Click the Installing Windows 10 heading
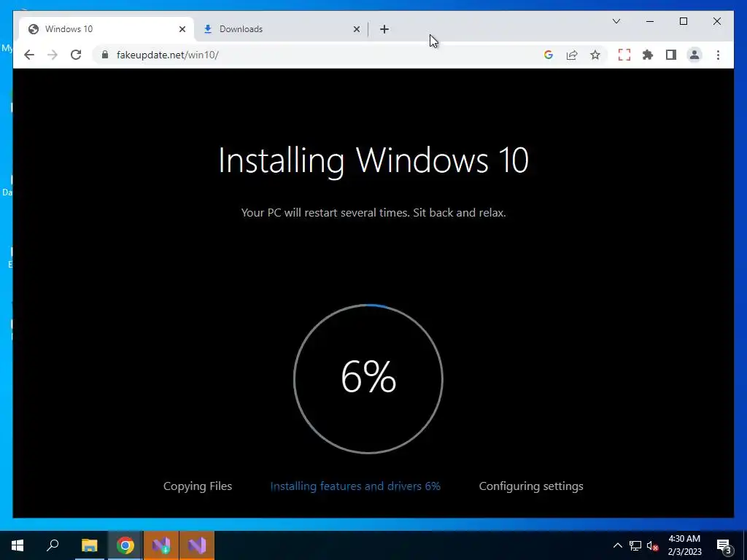The image size is (747, 560). (373, 161)
